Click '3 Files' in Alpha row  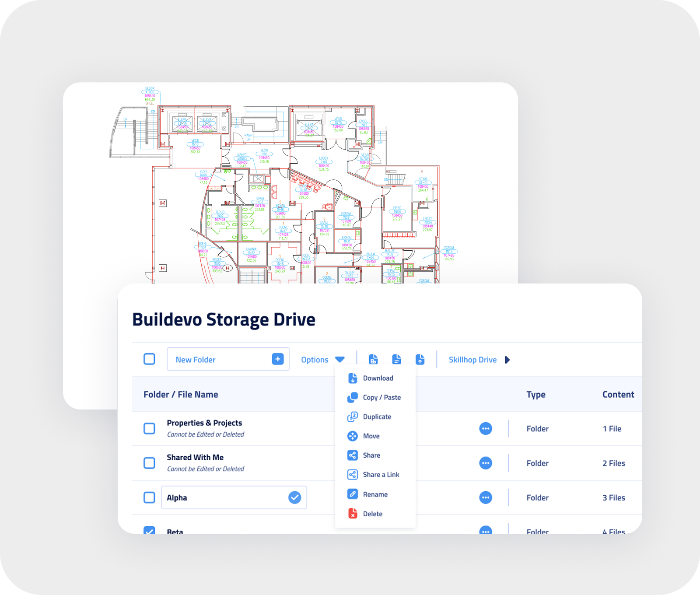(x=614, y=497)
